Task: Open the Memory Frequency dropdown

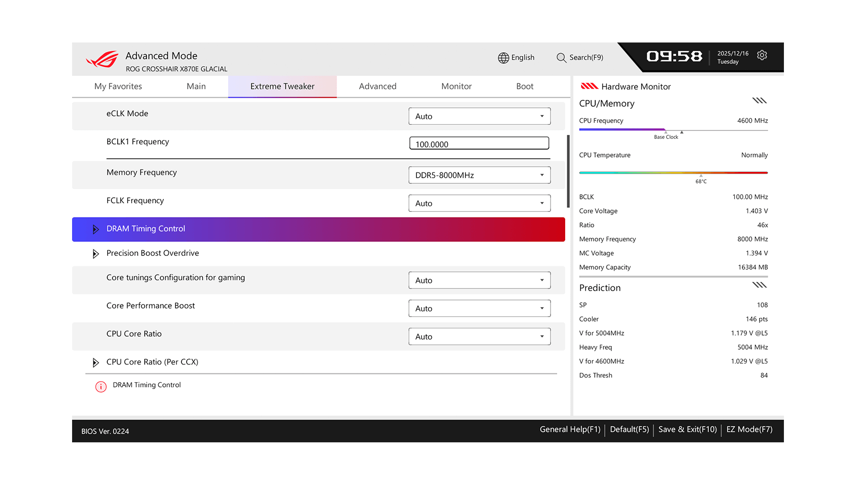Action: [479, 175]
